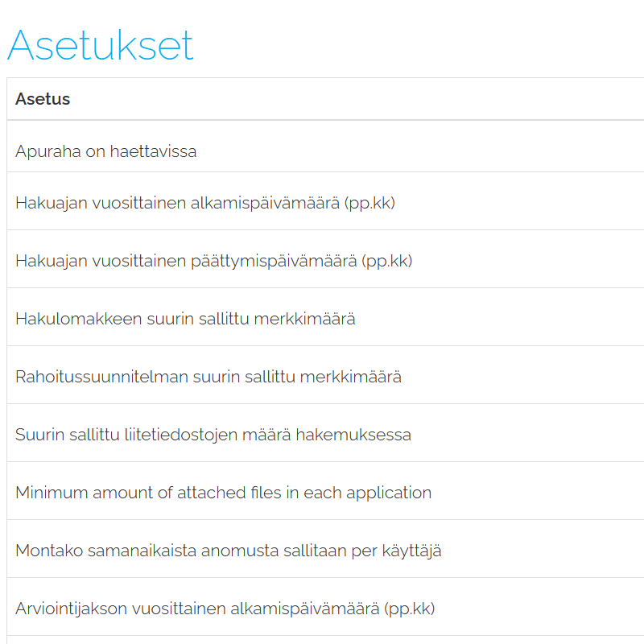
Task: Click '(pp.kk)' hint in Hakuajan päättymispäivämäärä row
Action: coord(386,261)
